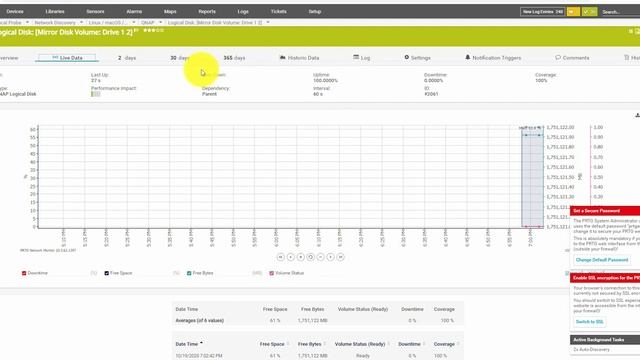Viewport: 640px width, 360px height.
Task: Click the Change Default Password button
Action: coord(602,260)
